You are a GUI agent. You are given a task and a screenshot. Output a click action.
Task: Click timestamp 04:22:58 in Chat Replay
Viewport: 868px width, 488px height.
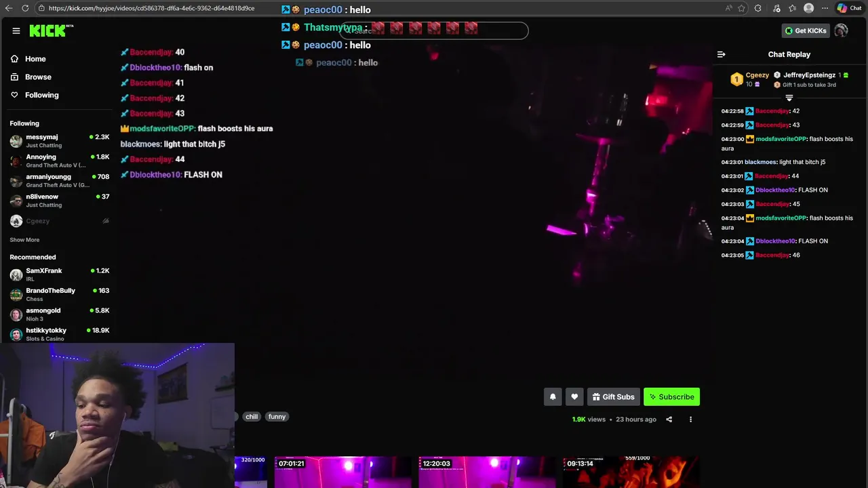pyautogui.click(x=732, y=111)
